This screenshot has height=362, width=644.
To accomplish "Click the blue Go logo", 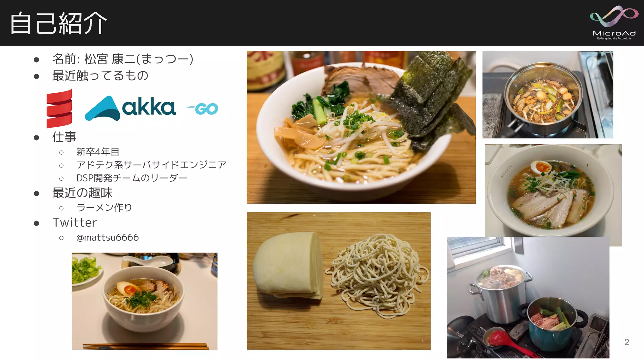I will pos(203,109).
